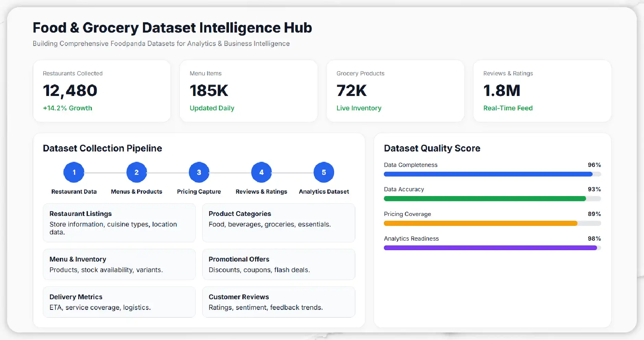This screenshot has height=340, width=644.
Task: Click 'Food, beverages, groceries, essentials.' text
Action: (270, 224)
